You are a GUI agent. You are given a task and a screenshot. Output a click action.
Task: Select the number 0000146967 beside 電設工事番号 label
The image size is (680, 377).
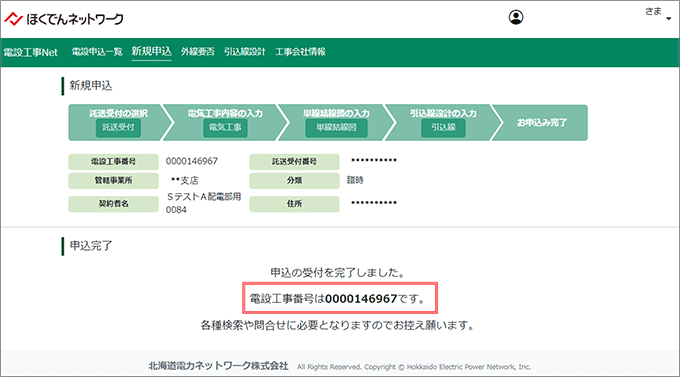coord(192,161)
